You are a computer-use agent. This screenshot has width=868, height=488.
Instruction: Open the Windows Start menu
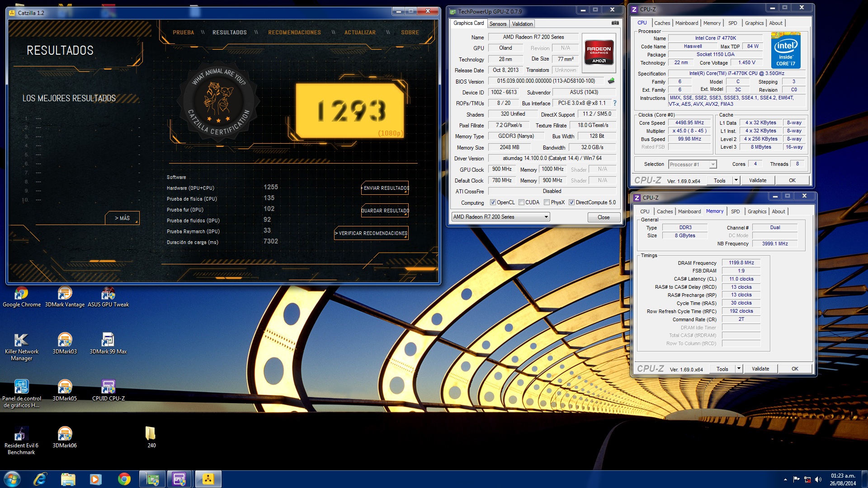point(12,479)
